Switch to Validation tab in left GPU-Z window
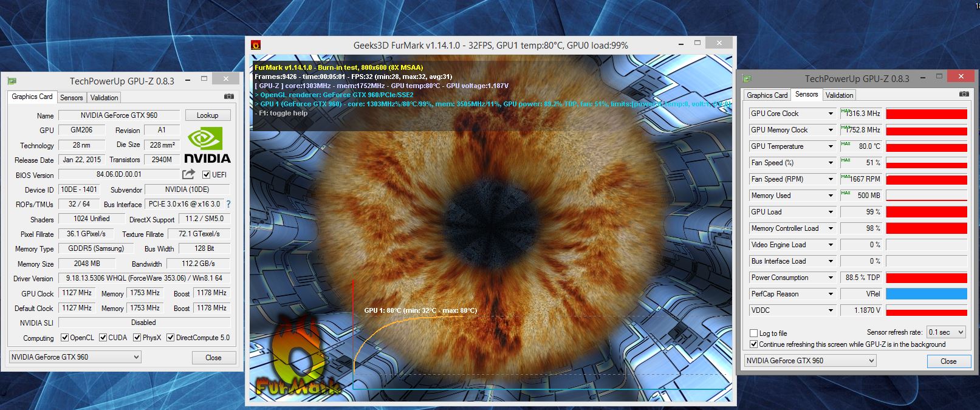Viewport: 980px width, 410px height. [x=105, y=98]
